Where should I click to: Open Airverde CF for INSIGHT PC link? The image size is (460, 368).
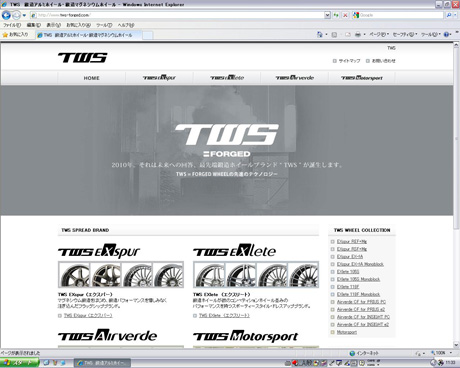363,317
